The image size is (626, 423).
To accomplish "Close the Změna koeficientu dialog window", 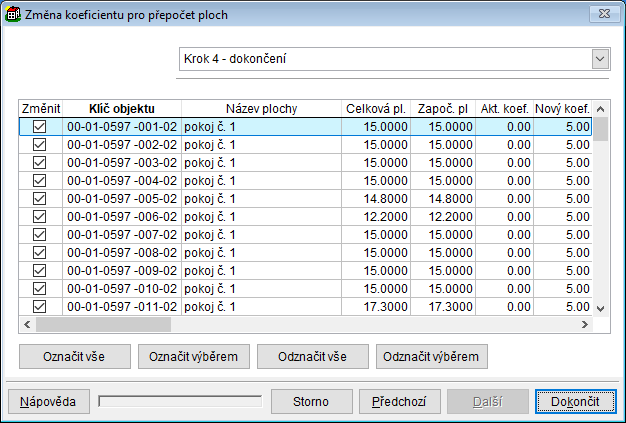I will (600, 13).
